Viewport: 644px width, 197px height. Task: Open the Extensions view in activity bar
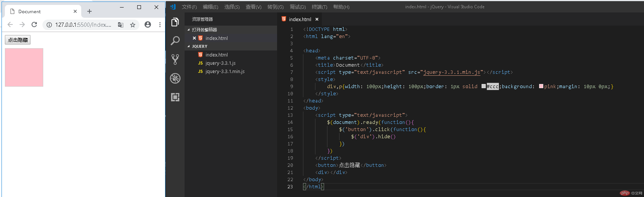pyautogui.click(x=175, y=97)
